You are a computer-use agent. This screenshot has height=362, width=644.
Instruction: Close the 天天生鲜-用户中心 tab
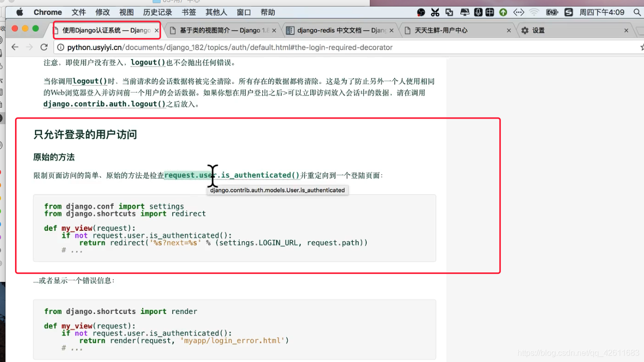[509, 31]
